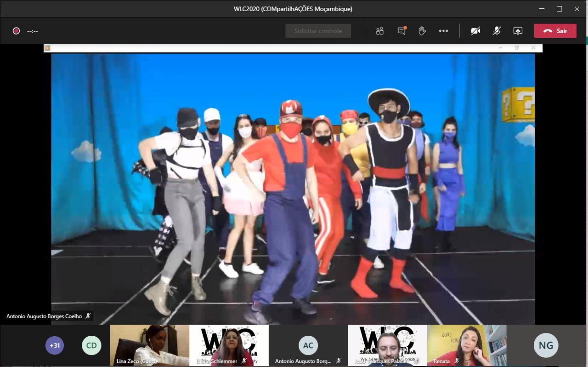Open the +31 more participants list
This screenshot has width=588, height=367.
[55, 345]
